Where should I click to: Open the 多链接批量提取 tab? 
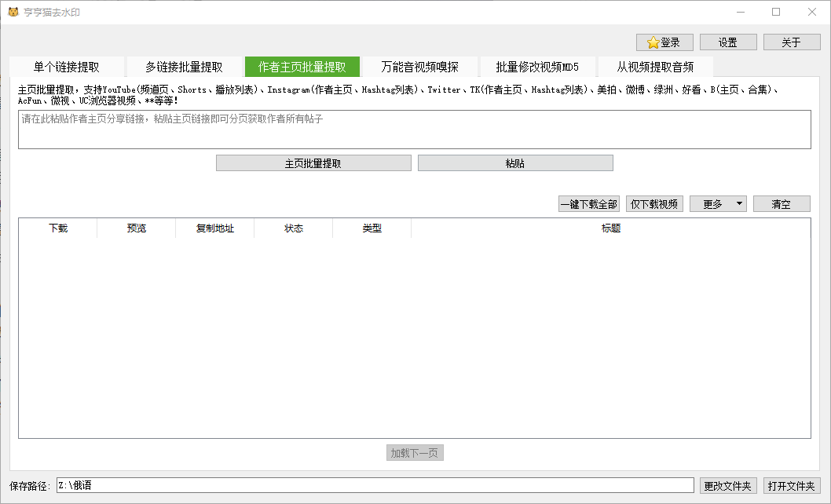(184, 67)
